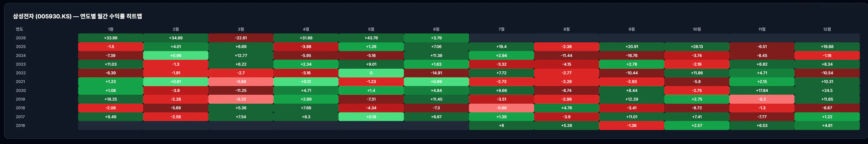Screen dimensions: 868x144
Task: Select the 2022 May cell showing 0
Action: tap(371, 73)
